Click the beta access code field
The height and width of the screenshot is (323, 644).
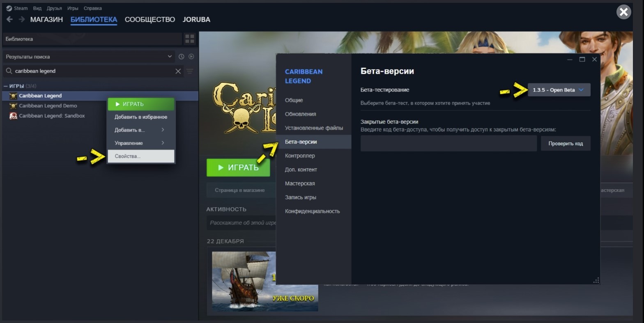click(x=448, y=144)
